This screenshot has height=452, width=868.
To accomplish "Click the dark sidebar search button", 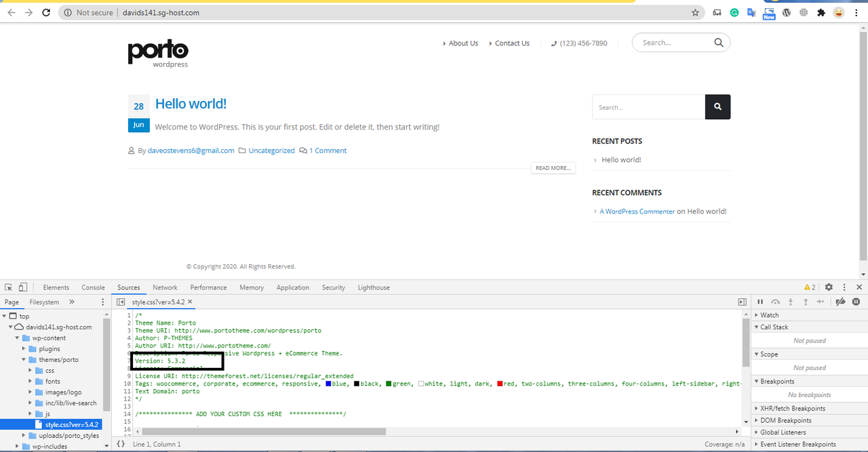I will (x=717, y=107).
